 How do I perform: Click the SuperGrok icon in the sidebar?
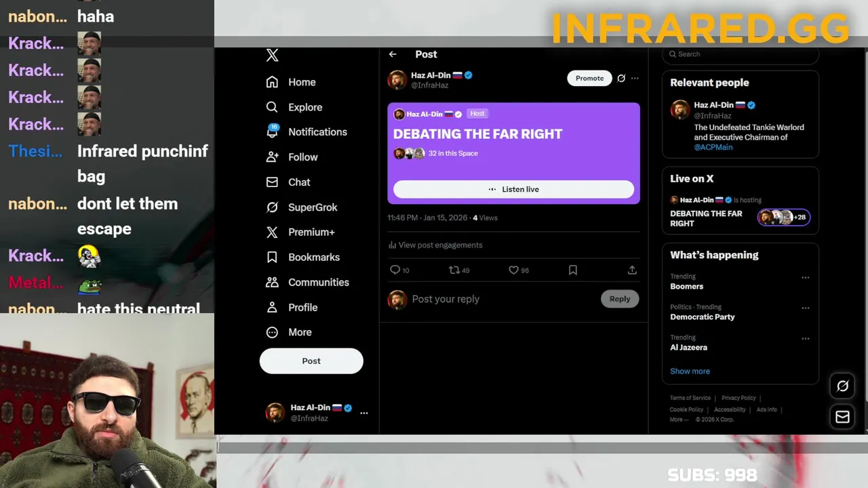point(272,207)
